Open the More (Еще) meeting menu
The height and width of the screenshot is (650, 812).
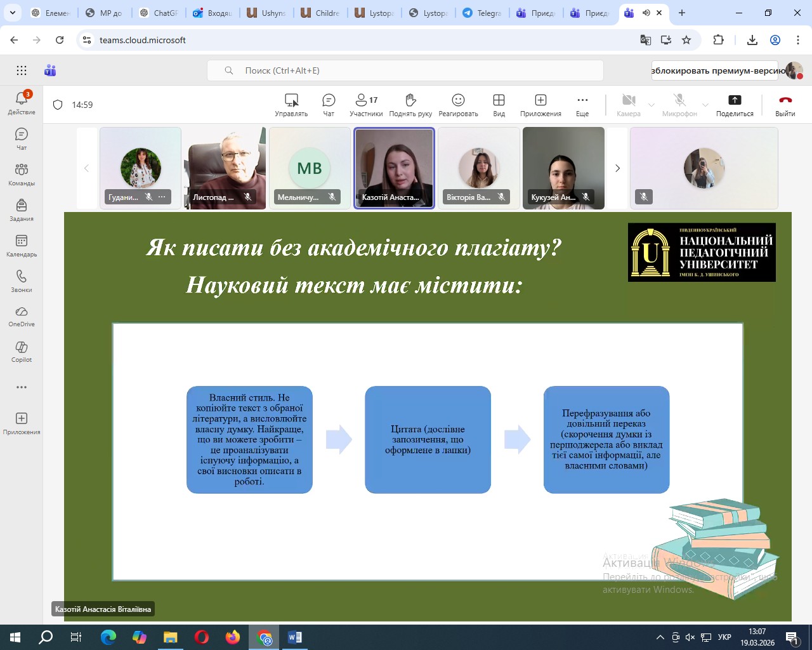pos(582,105)
